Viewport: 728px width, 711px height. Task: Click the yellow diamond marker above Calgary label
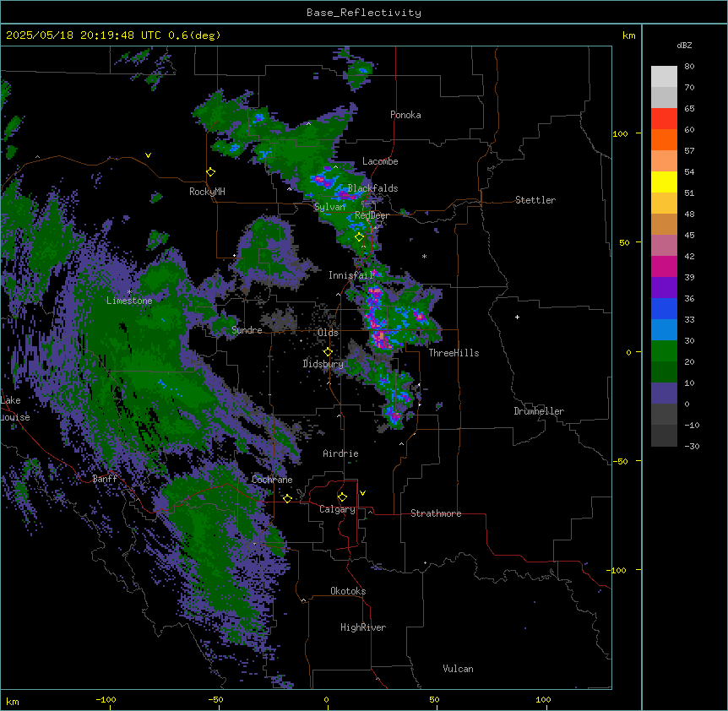click(342, 497)
